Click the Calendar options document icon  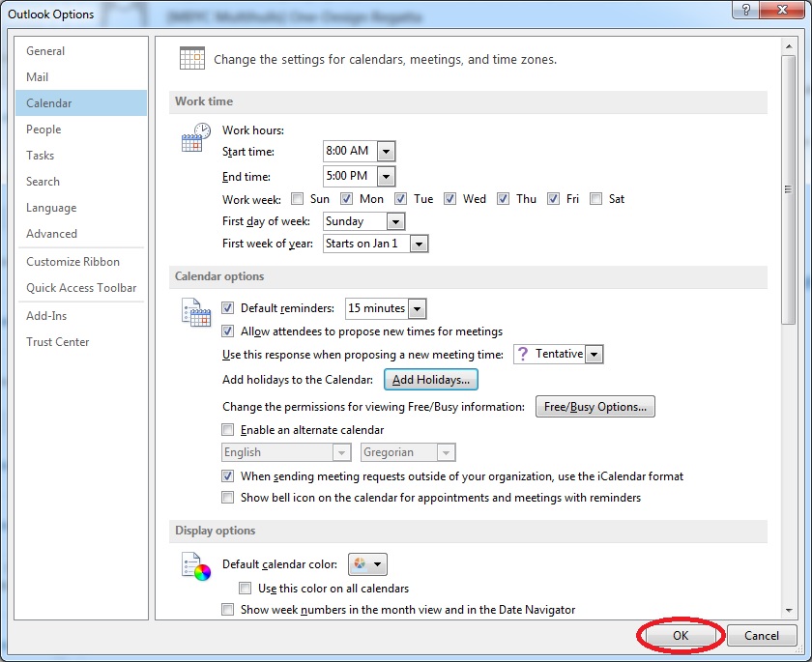pyautogui.click(x=195, y=312)
